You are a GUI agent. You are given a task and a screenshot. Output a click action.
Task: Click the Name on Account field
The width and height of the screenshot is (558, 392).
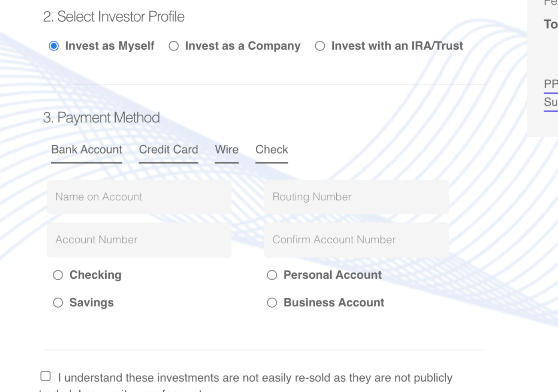click(139, 197)
